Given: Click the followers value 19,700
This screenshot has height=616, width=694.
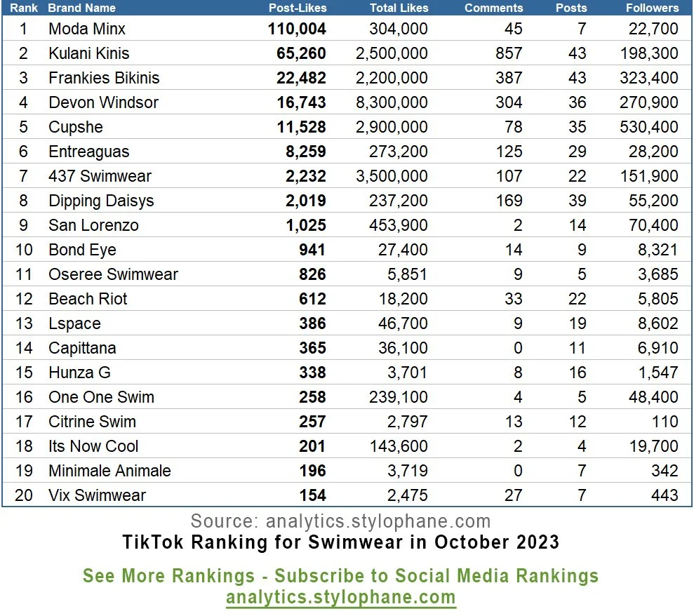Looking at the screenshot, I should tap(654, 446).
